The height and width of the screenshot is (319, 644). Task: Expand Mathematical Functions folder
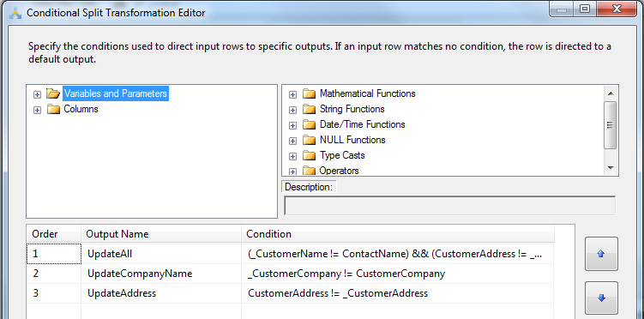pos(292,94)
